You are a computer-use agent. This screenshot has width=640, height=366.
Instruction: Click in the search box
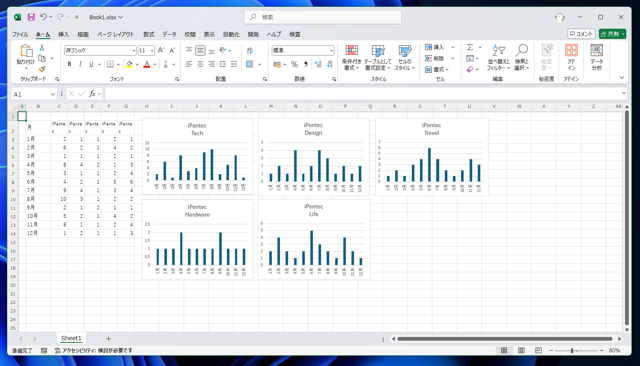(x=322, y=17)
